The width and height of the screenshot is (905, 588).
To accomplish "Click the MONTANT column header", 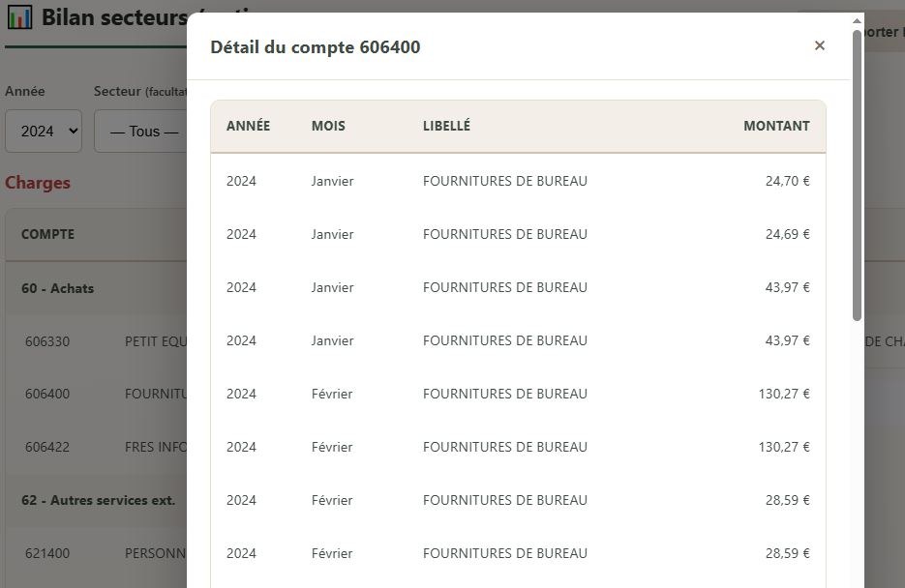I will 776,126.
